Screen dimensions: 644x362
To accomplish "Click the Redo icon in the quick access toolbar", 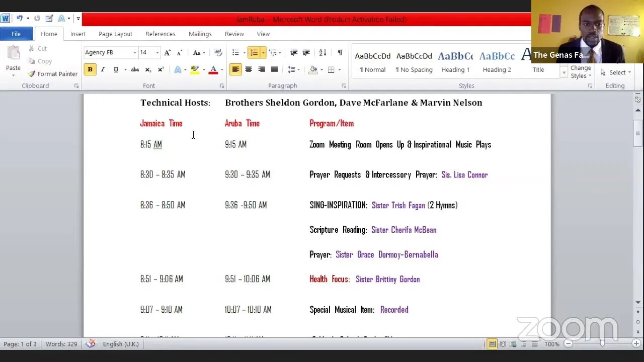I will point(37,19).
